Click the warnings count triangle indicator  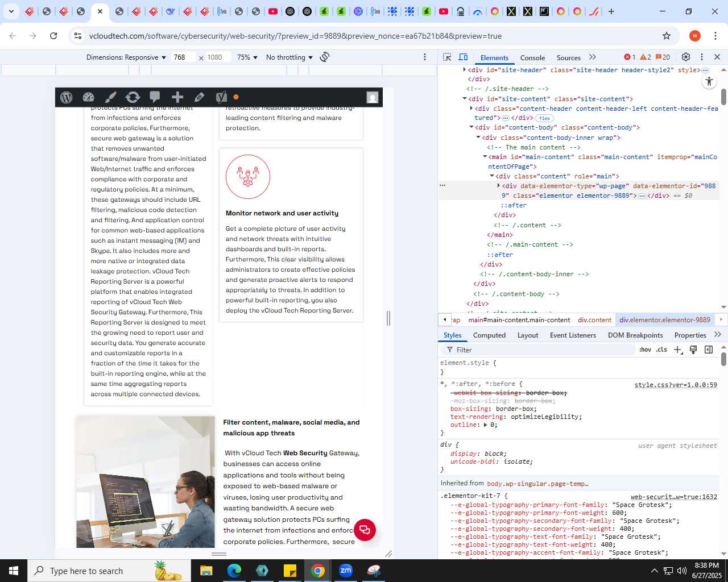(646, 57)
